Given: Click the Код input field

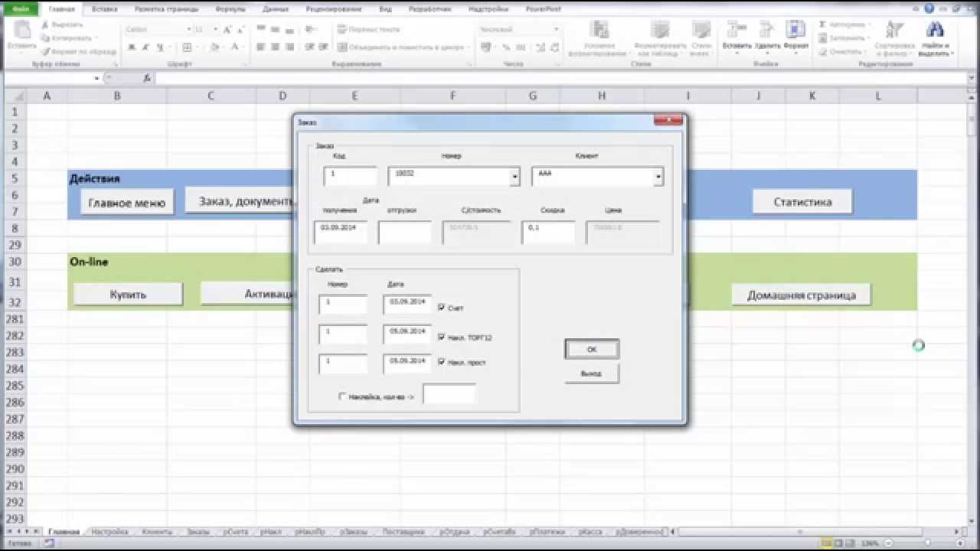Looking at the screenshot, I should (351, 177).
